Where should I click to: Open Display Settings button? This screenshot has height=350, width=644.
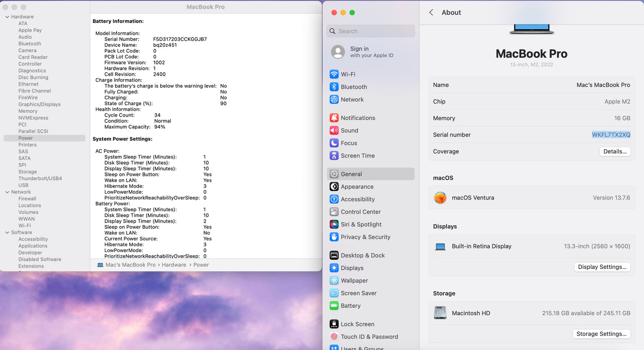(x=602, y=267)
